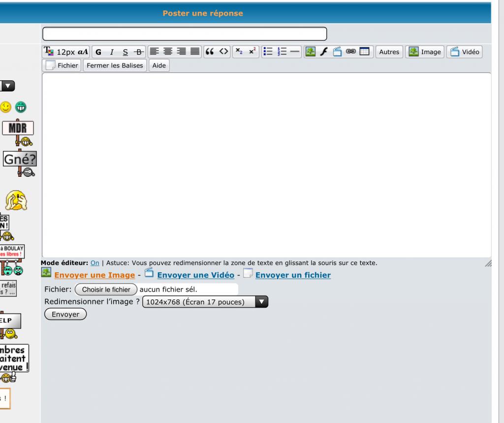Screen dimensions: 504x423
Task: Insert a numbered list
Action: coord(282,52)
